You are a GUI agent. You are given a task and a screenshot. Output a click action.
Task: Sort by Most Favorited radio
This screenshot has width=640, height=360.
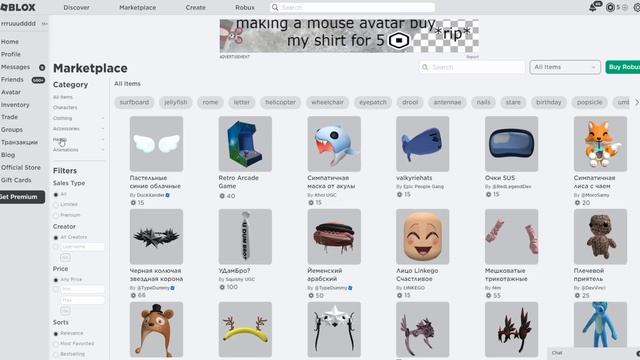click(56, 344)
